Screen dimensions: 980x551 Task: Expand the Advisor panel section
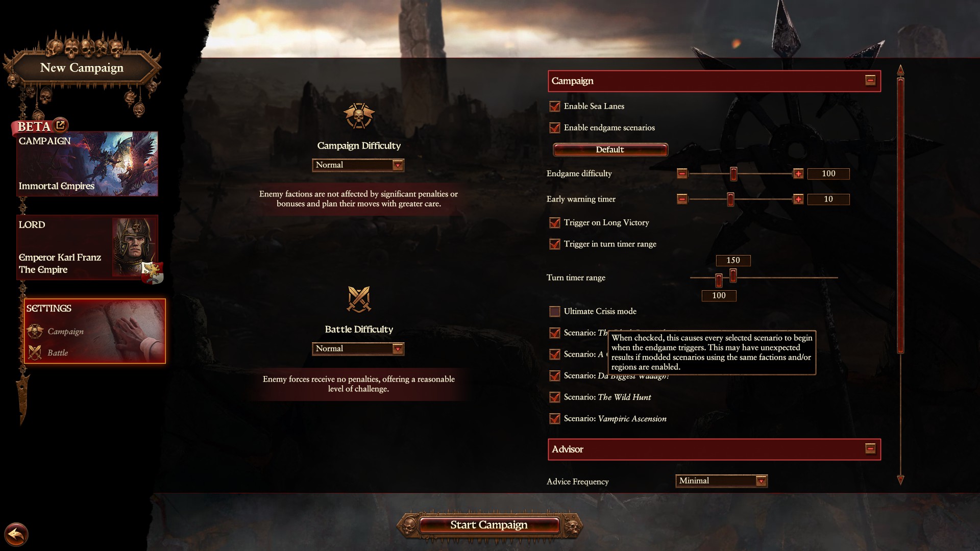coord(869,448)
